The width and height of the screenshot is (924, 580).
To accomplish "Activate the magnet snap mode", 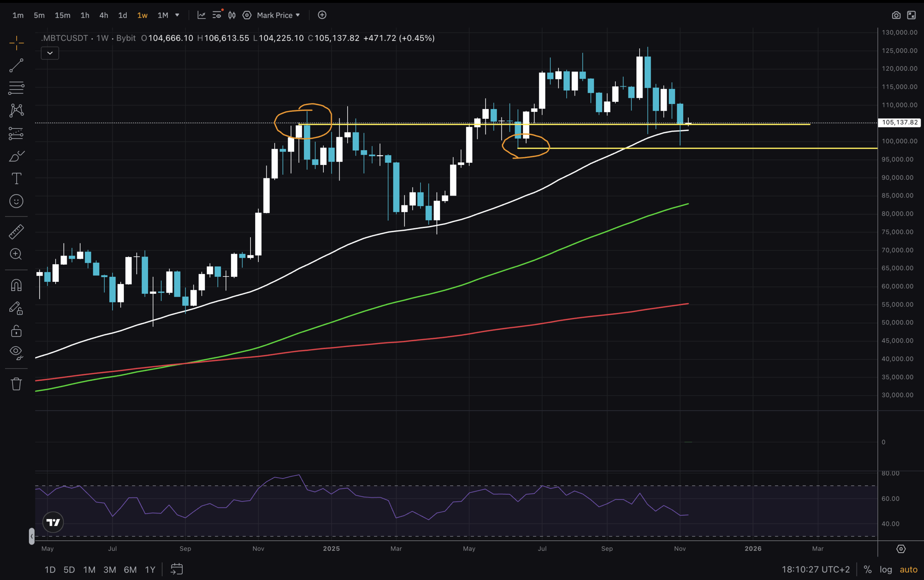I will coord(16,285).
